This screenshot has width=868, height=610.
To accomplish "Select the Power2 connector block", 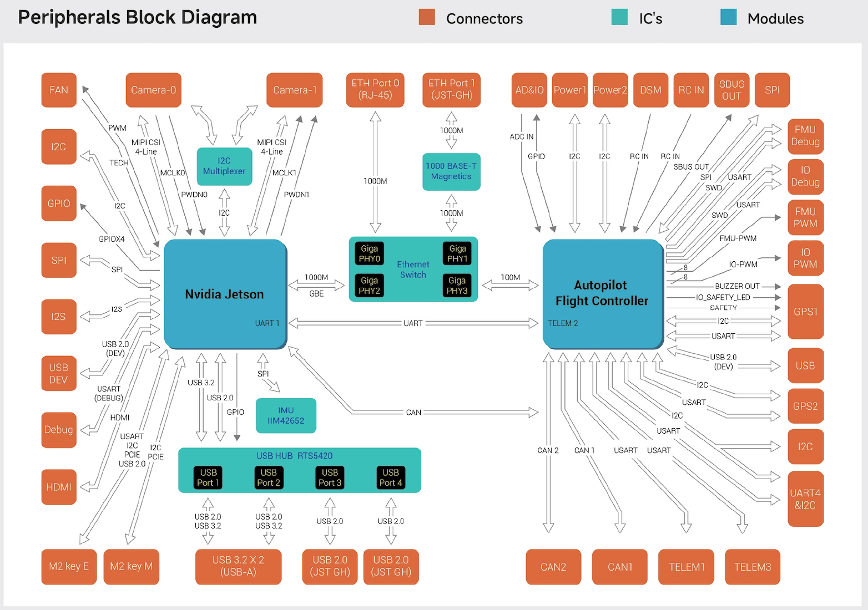I will tap(610, 90).
